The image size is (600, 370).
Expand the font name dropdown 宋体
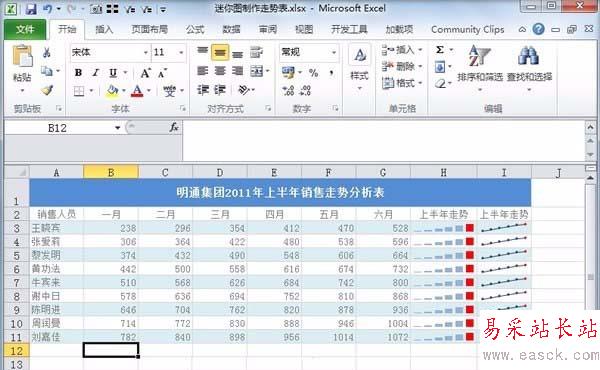point(145,52)
